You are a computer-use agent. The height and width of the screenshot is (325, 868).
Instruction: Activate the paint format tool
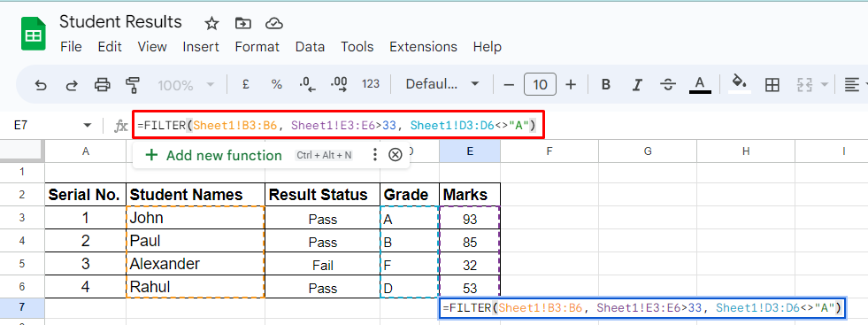click(133, 85)
